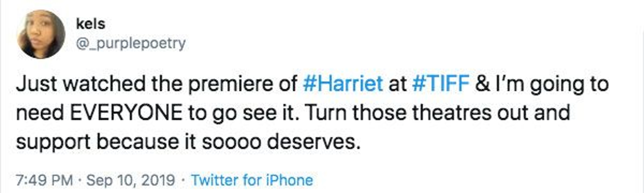This screenshot has width=644, height=193.
Task: Click the @_purplepoetry handle
Action: [130, 43]
